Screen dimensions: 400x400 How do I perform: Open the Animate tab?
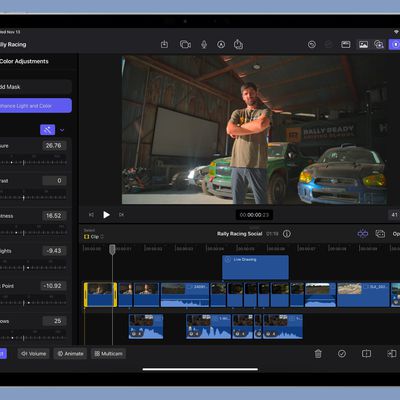click(x=70, y=354)
